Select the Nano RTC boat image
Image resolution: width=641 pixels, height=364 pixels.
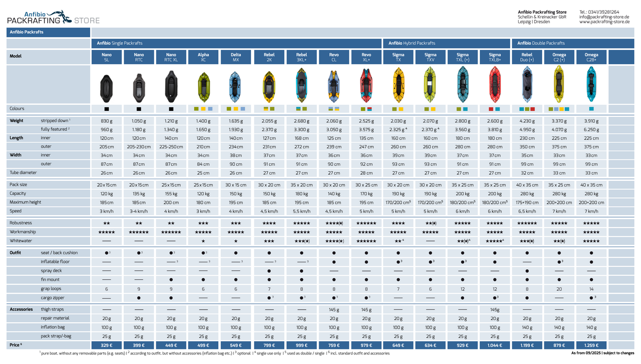click(x=139, y=88)
